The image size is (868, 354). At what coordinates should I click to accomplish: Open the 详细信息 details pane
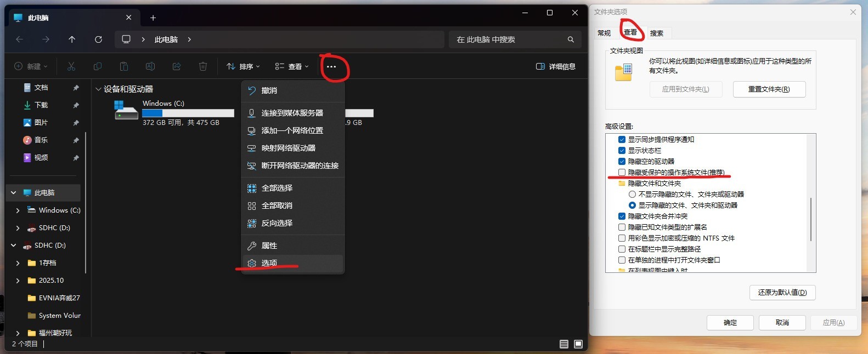(x=556, y=66)
